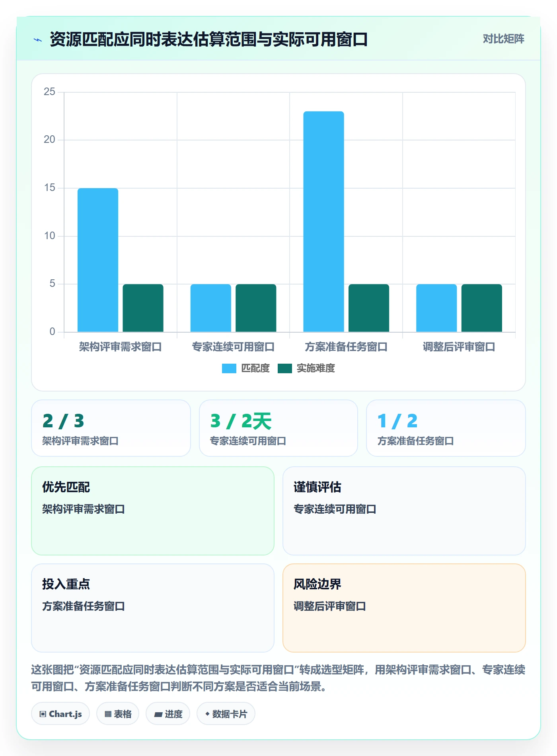
Task: Click the 对比矩阵 label in the header
Action: 503,39
